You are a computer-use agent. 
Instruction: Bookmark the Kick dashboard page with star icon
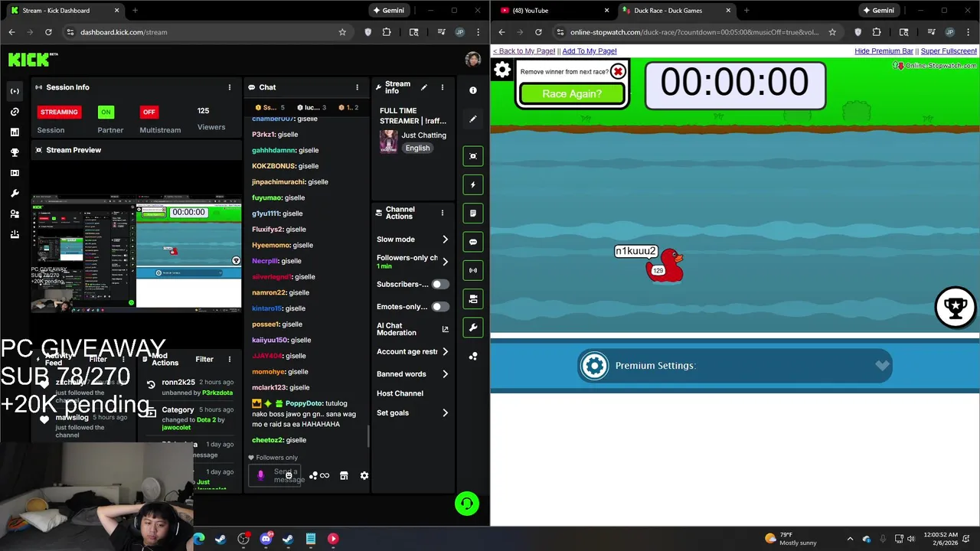coord(342,32)
